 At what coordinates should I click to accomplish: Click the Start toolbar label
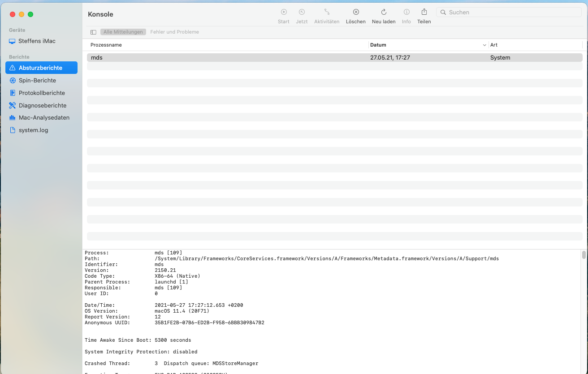(284, 21)
